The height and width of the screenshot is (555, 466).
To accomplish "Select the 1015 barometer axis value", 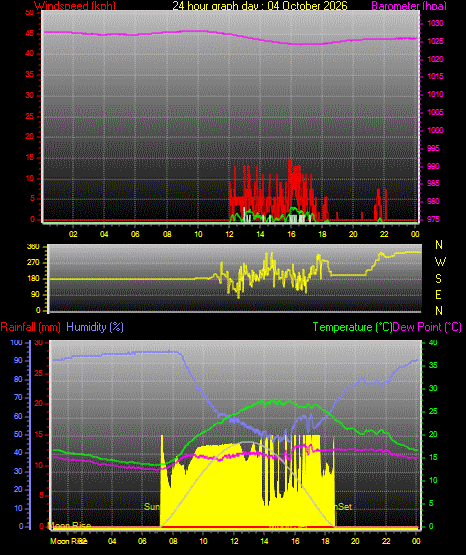I will (x=435, y=76).
